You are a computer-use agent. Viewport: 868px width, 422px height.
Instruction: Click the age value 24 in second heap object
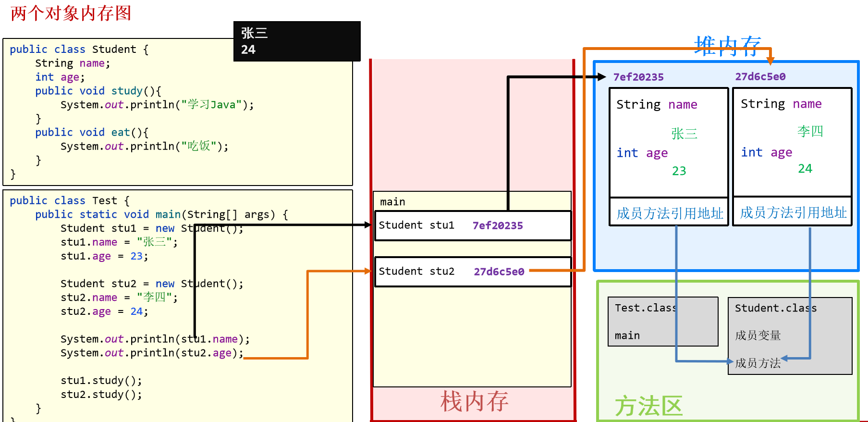805,169
